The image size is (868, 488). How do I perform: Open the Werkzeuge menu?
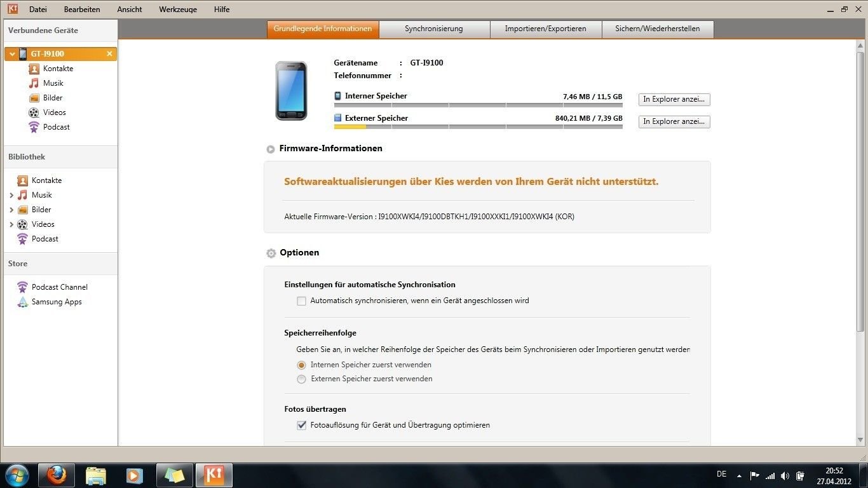[178, 10]
